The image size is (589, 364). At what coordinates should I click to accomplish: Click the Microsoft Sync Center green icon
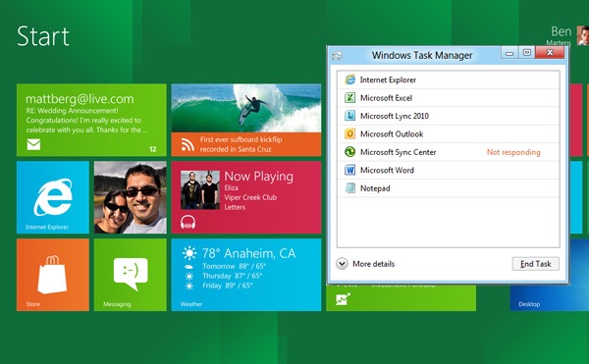[x=349, y=152]
